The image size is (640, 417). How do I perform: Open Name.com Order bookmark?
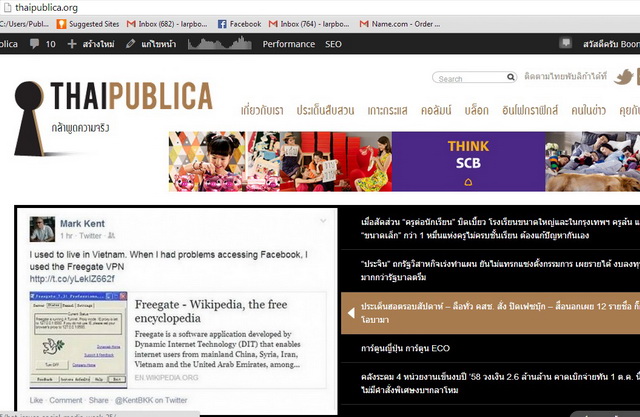[400, 24]
